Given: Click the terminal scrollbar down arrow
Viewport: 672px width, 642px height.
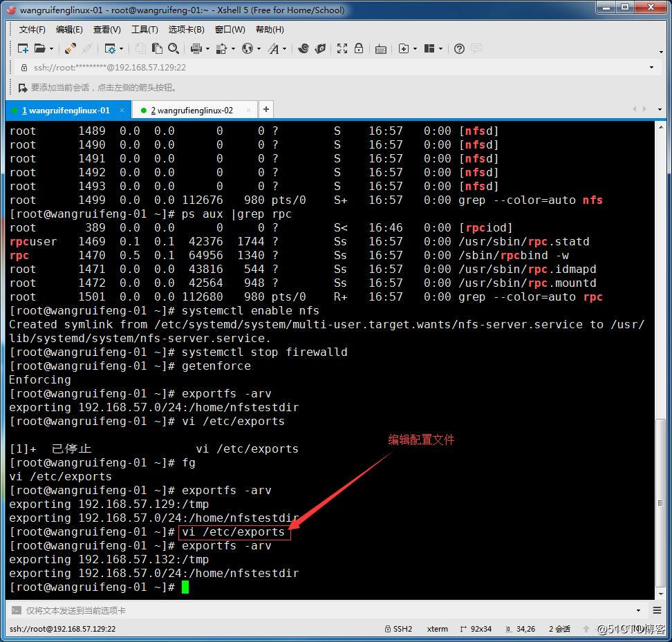Looking at the screenshot, I should (660, 594).
